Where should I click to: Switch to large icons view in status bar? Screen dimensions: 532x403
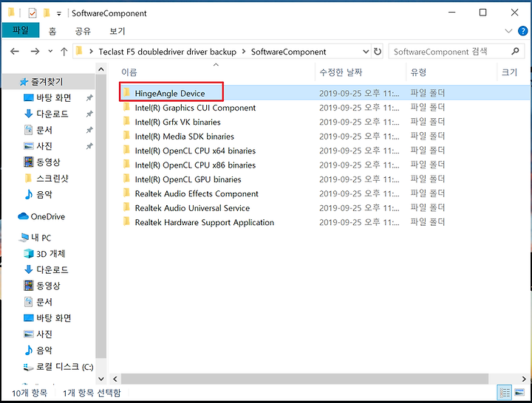pyautogui.click(x=519, y=393)
